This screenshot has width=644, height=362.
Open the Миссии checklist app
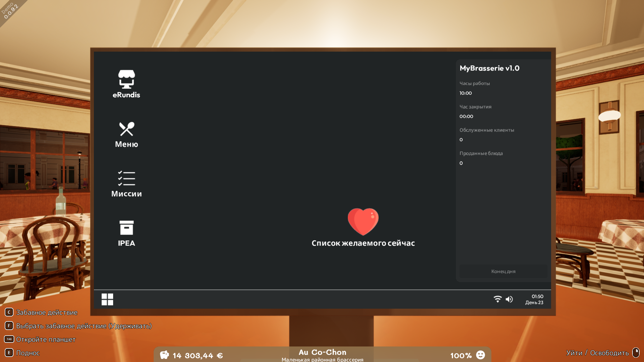tap(126, 184)
